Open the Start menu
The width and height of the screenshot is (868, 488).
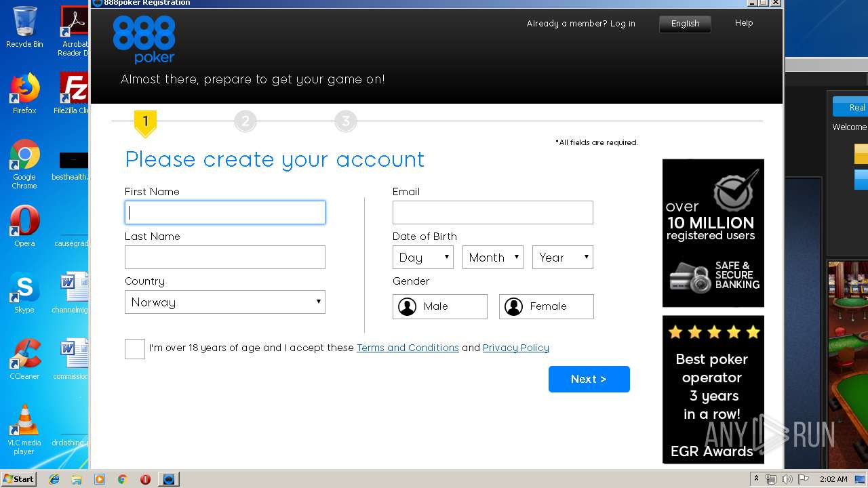[18, 479]
